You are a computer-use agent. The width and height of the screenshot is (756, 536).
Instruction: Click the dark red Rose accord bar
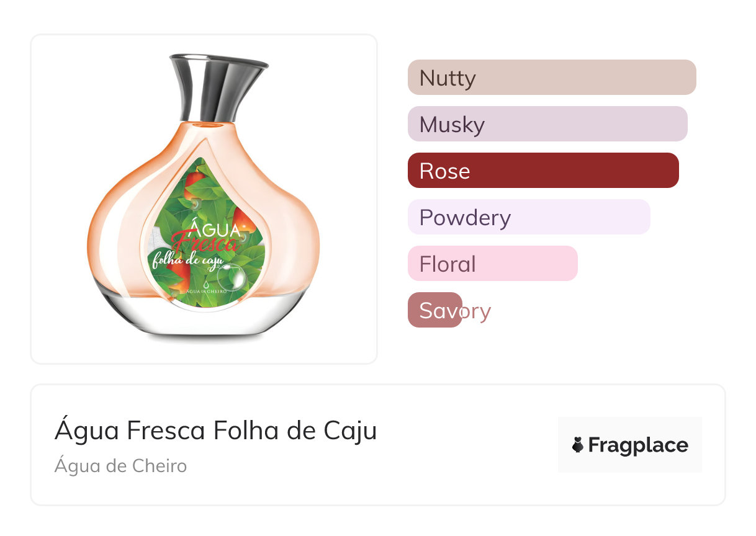coord(542,171)
